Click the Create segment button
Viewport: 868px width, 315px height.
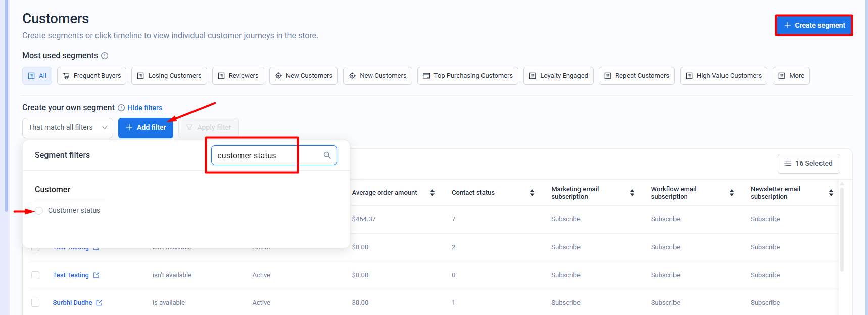[813, 25]
